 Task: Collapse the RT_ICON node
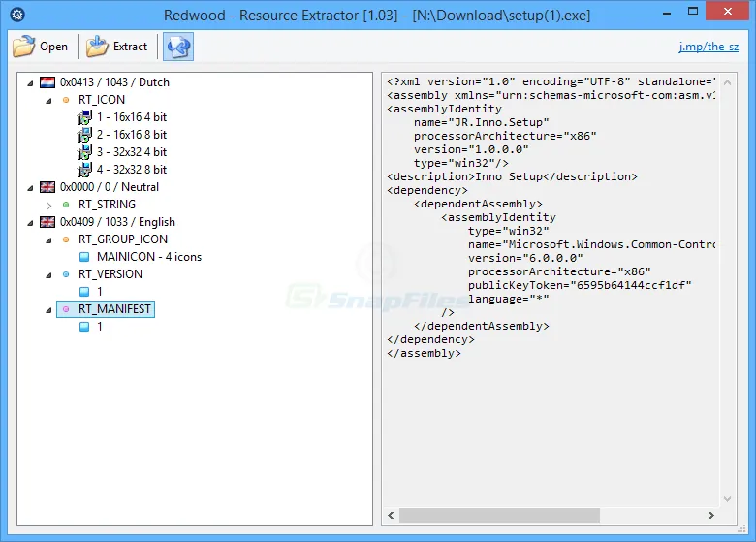click(48, 100)
